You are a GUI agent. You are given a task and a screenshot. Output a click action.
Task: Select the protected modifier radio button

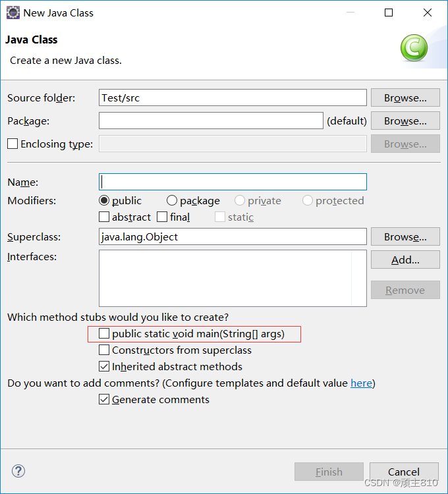coord(307,200)
